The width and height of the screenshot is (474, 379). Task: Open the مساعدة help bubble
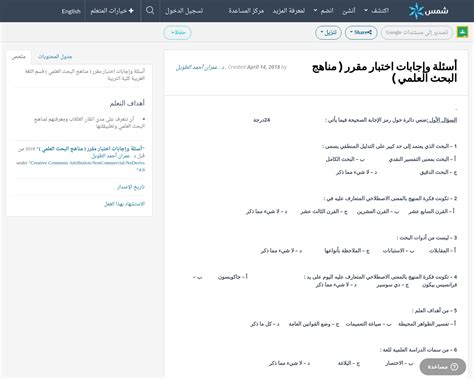(443, 367)
